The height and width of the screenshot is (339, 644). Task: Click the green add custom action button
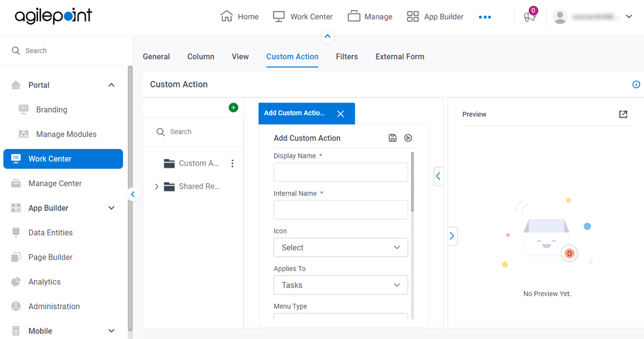[233, 108]
